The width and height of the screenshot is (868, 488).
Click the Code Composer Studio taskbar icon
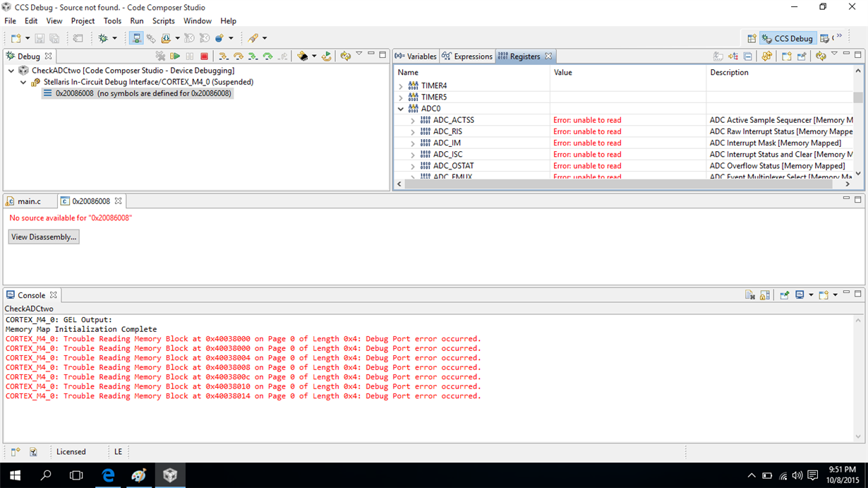pyautogui.click(x=170, y=475)
